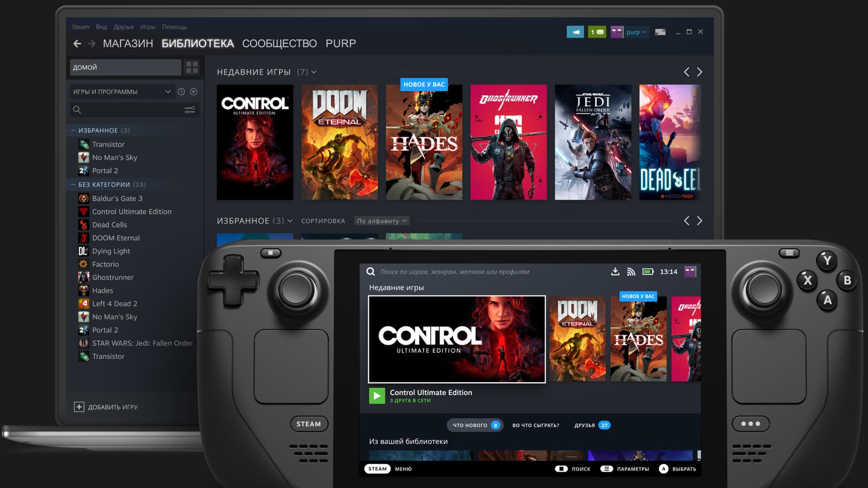868x488 pixels.
Task: Open the Jedi Fallen Order cover thumbnail
Action: pos(593,142)
